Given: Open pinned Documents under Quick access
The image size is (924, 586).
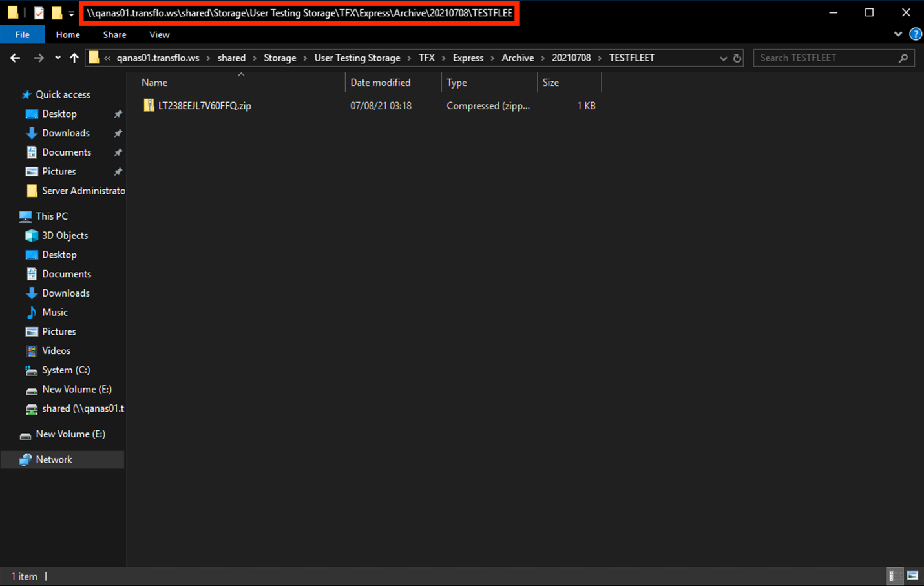Looking at the screenshot, I should (x=66, y=152).
